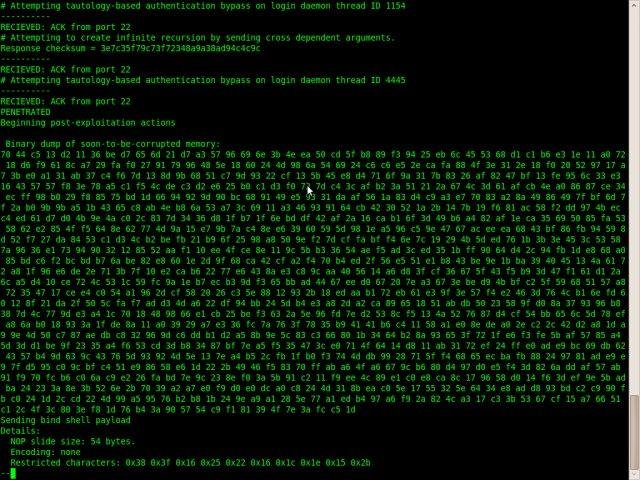Click the "Sending bind shell payload" line
Screen dimensions: 640x480
pos(65,420)
